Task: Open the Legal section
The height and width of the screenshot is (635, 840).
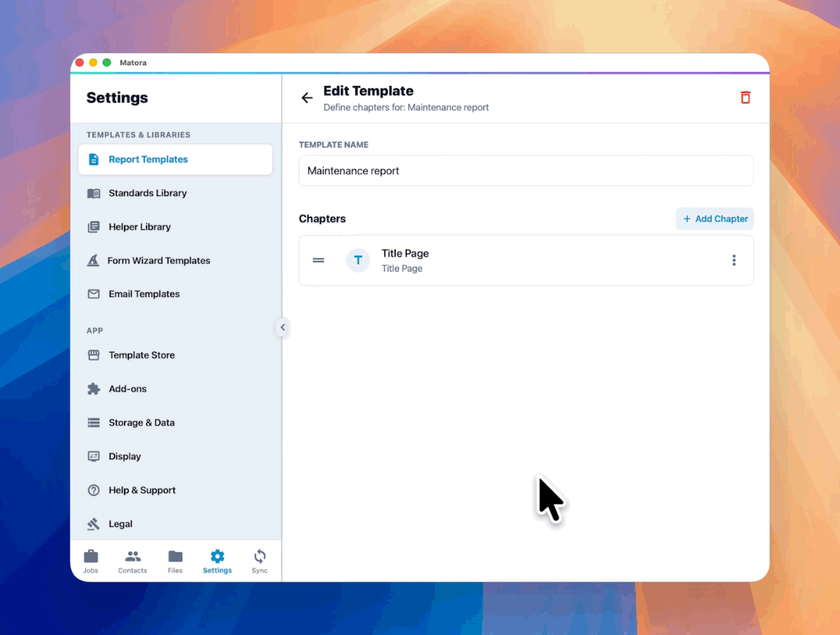Action: 175,523
